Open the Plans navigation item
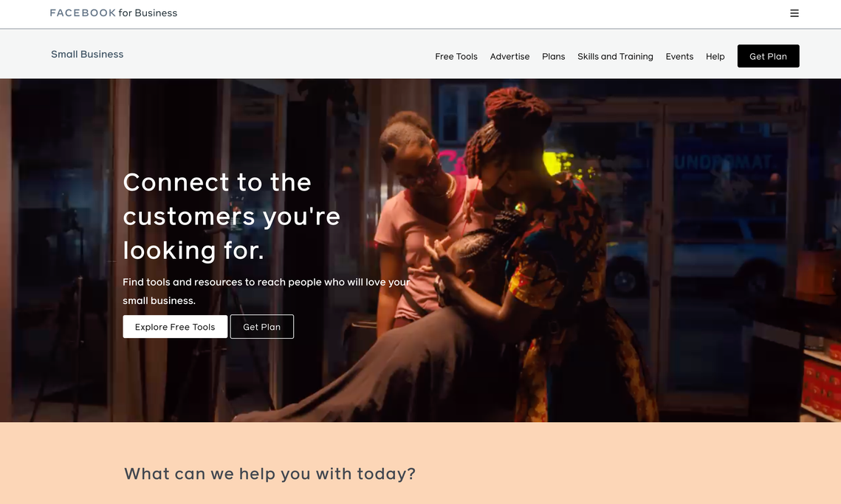841x504 pixels. coord(553,56)
